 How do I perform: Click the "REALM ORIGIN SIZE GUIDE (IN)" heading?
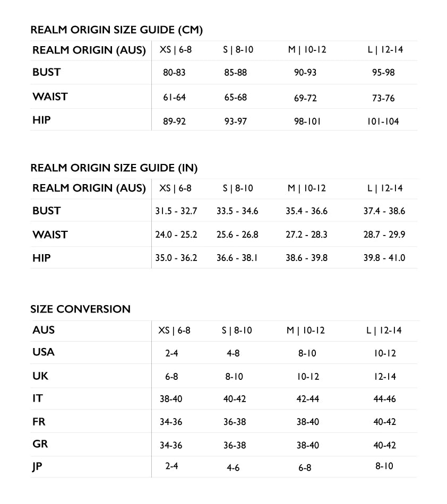click(x=114, y=168)
